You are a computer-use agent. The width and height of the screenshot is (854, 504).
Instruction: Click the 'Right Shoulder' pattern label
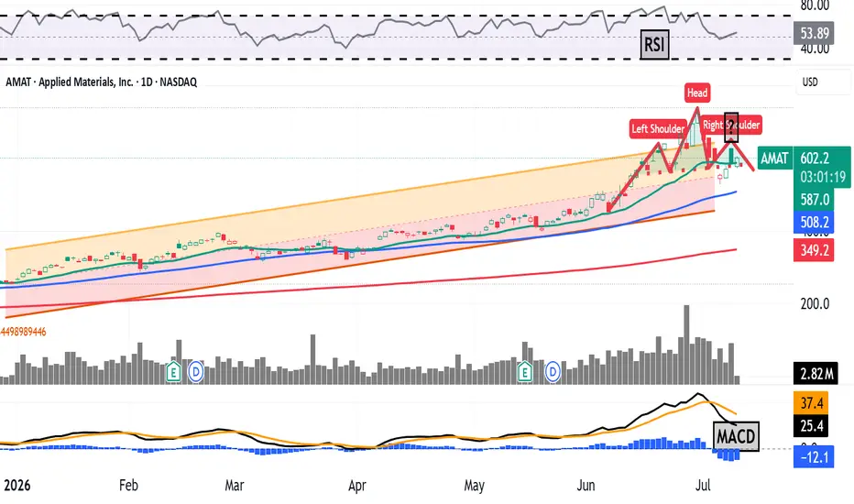point(731,125)
